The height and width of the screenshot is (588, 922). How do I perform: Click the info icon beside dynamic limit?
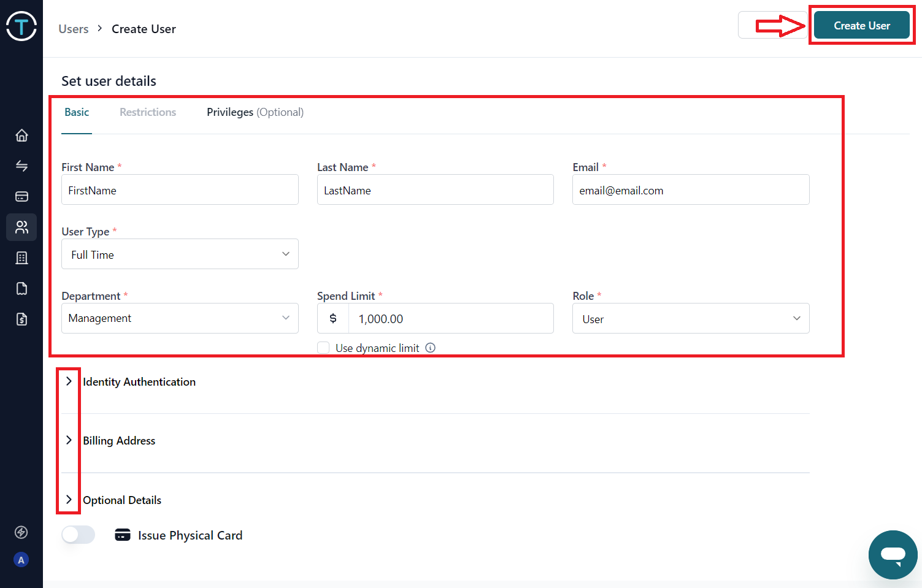[431, 348]
